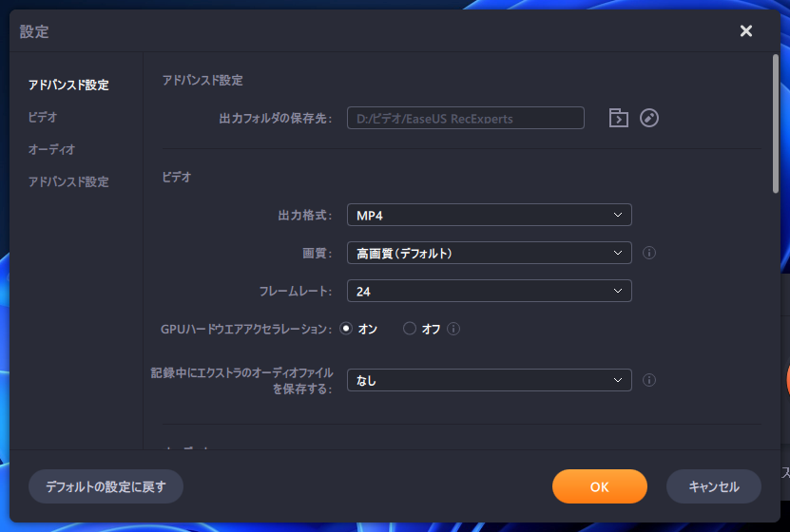Go to ビデオ in the sidebar

(43, 117)
